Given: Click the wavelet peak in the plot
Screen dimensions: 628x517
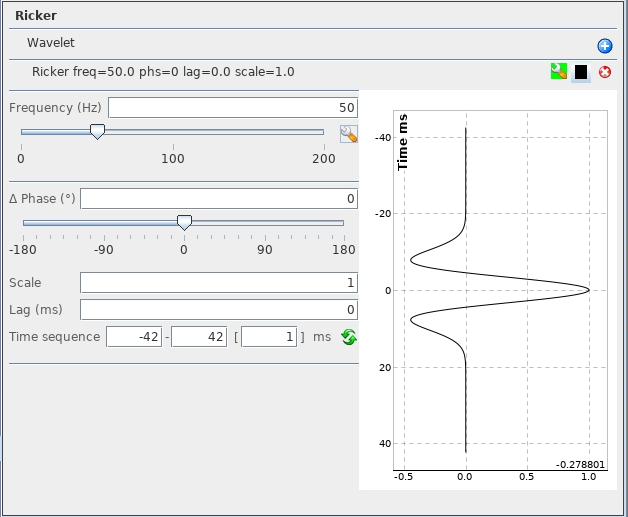Looking at the screenshot, I should pyautogui.click(x=588, y=290).
